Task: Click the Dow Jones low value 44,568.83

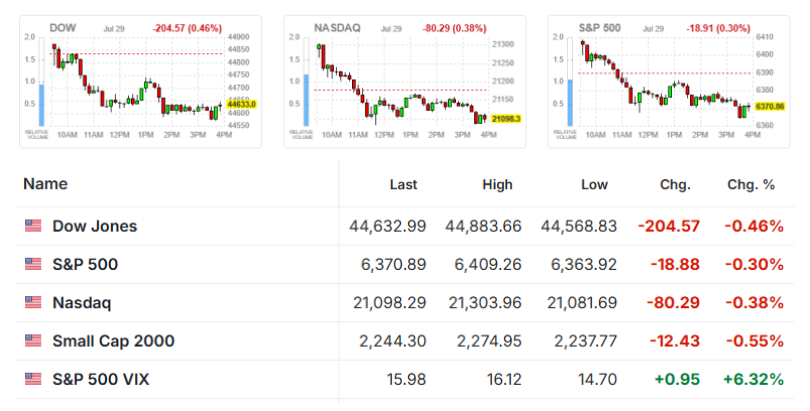Action: coord(579,226)
